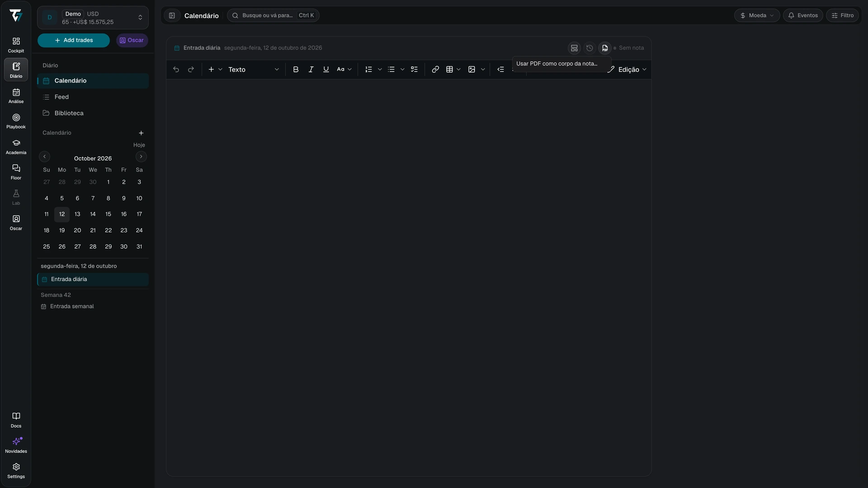Open the Entrada semanal entry

93,306
